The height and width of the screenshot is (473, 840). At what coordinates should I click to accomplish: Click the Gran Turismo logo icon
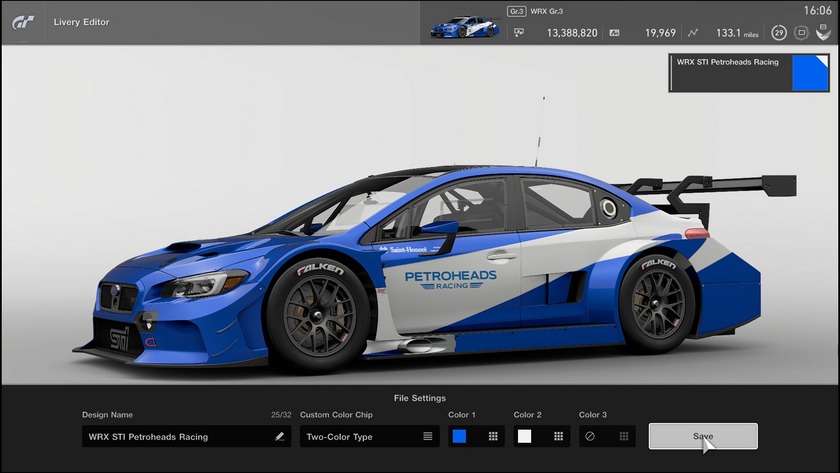click(23, 21)
